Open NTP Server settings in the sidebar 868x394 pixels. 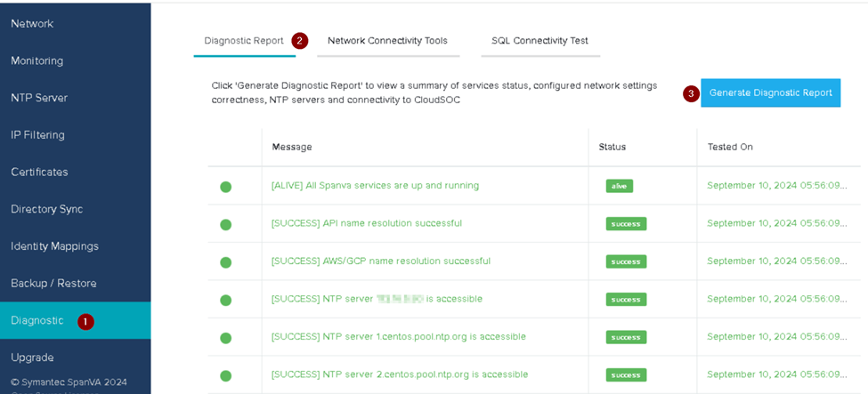point(39,98)
